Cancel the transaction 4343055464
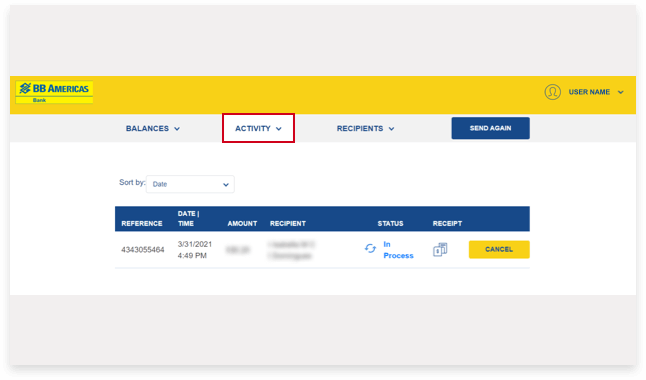Image resolution: width=646 pixels, height=380 pixels. click(x=499, y=249)
